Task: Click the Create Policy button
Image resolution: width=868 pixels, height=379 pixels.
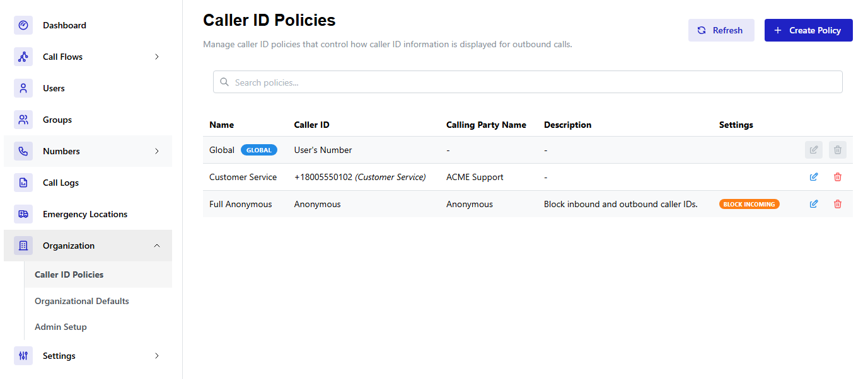Action: [808, 30]
